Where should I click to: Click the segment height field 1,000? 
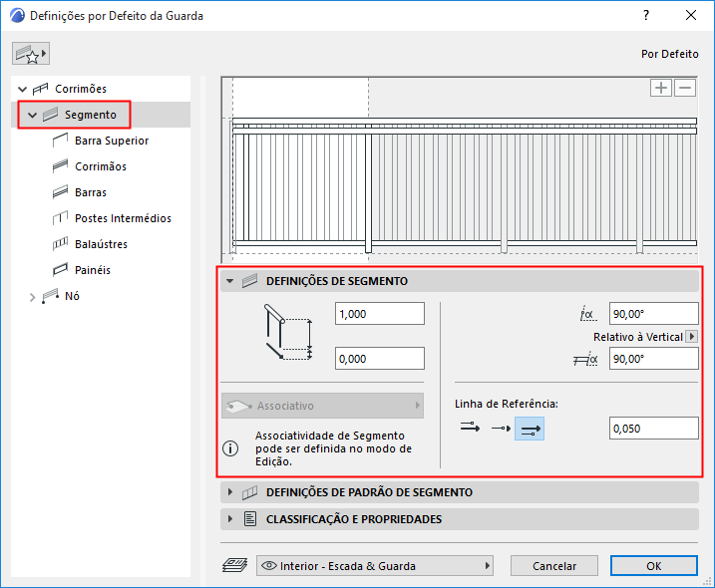click(380, 314)
